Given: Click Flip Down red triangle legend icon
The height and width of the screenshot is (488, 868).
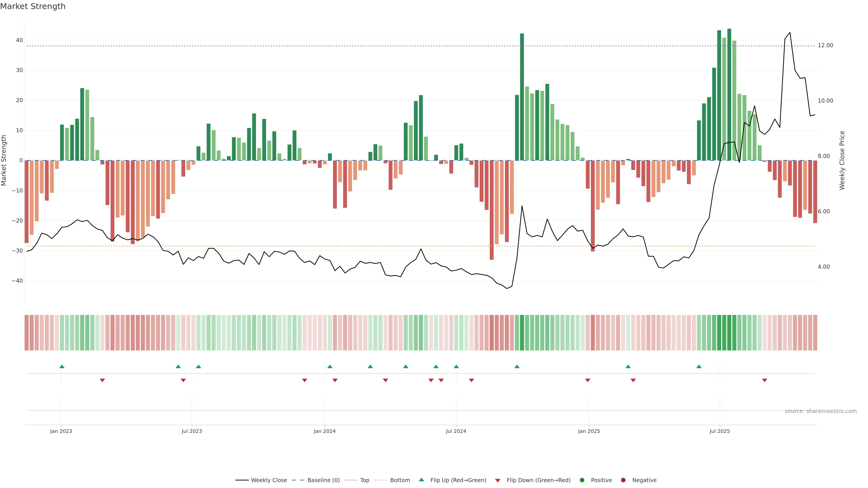Looking at the screenshot, I should click(x=498, y=481).
